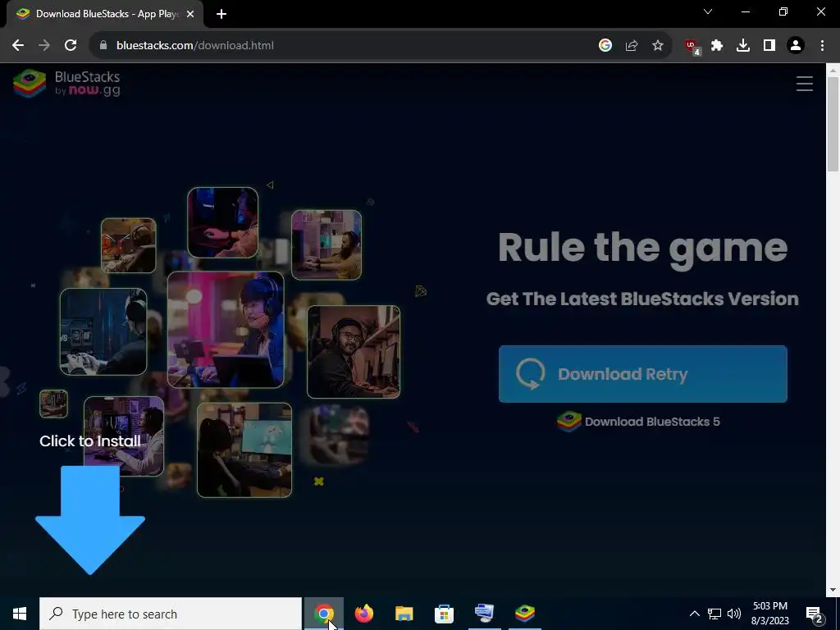
Task: Click the Rule the game heading
Action: pos(642,248)
